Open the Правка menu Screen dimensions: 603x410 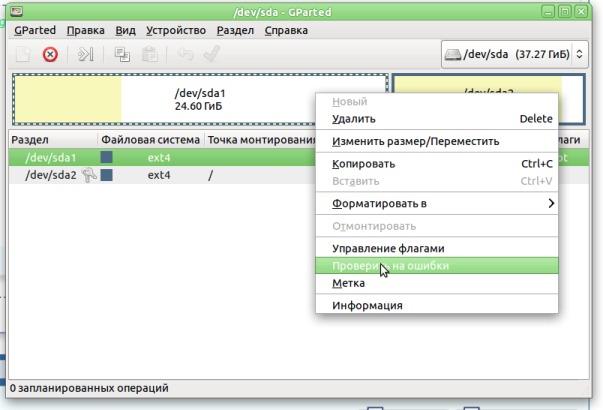(x=86, y=30)
